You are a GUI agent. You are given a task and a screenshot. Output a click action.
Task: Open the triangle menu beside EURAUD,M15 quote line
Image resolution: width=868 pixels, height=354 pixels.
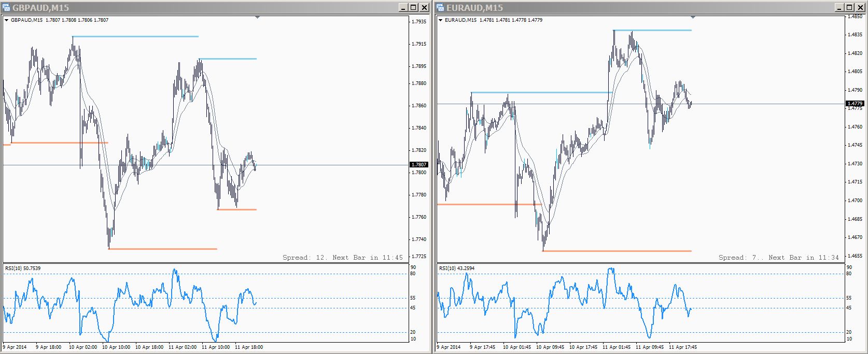tap(441, 20)
